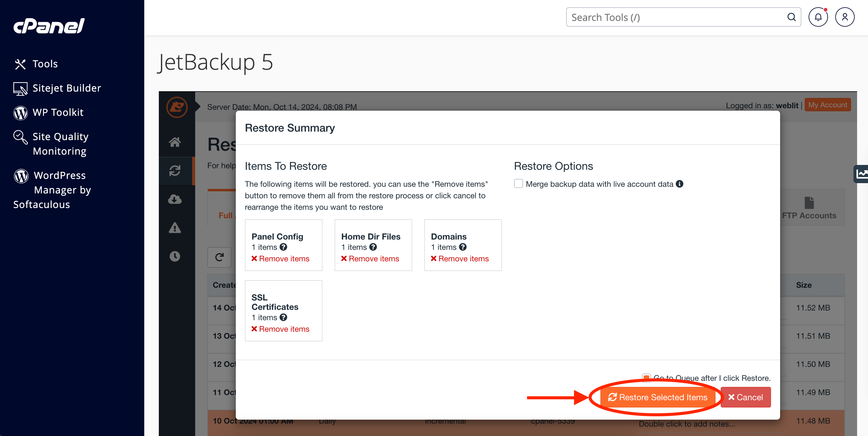Image resolution: width=868 pixels, height=436 pixels.
Task: Open the JetBackup restore icon
Action: click(175, 171)
